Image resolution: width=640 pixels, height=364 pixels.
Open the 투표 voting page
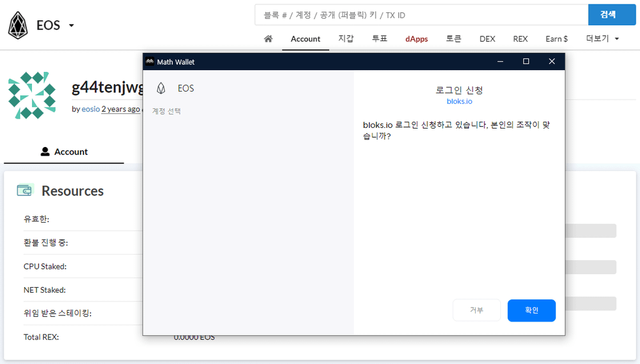click(380, 39)
